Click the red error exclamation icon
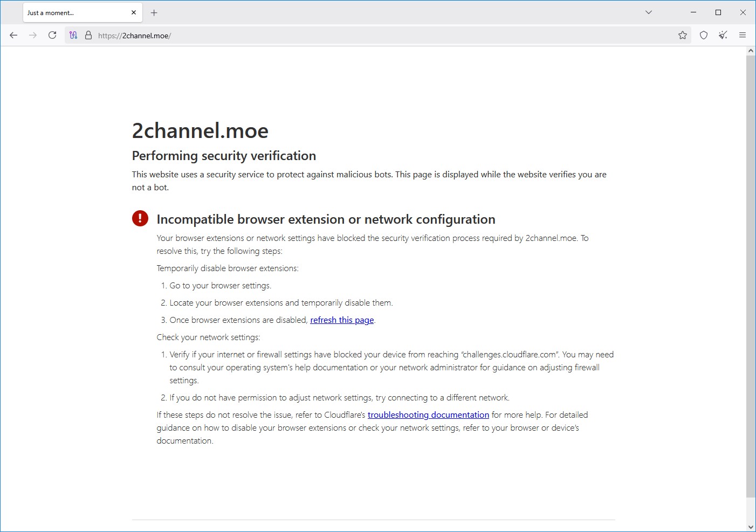 coord(140,218)
